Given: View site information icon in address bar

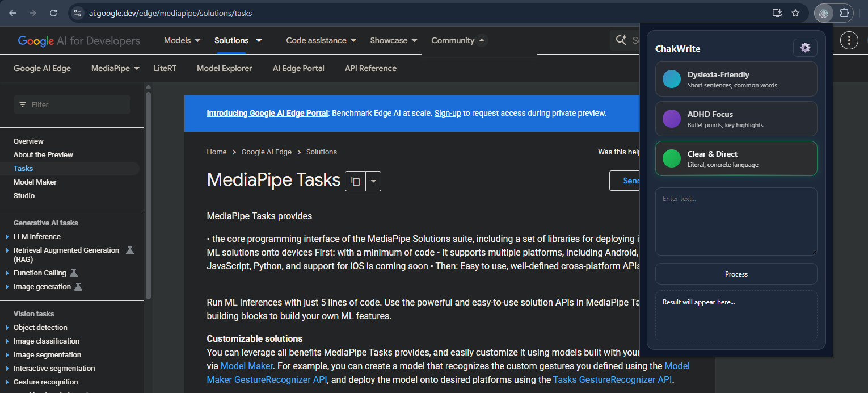Looking at the screenshot, I should 78,13.
